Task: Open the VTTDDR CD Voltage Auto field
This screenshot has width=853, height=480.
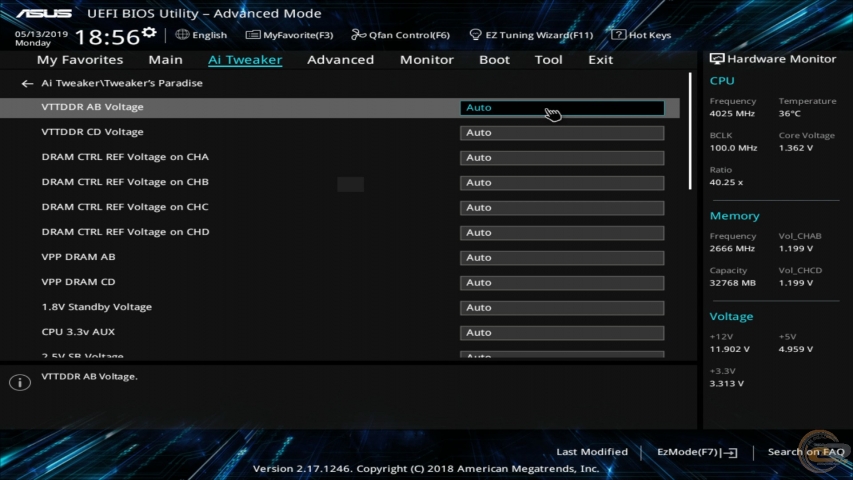Action: click(562, 133)
